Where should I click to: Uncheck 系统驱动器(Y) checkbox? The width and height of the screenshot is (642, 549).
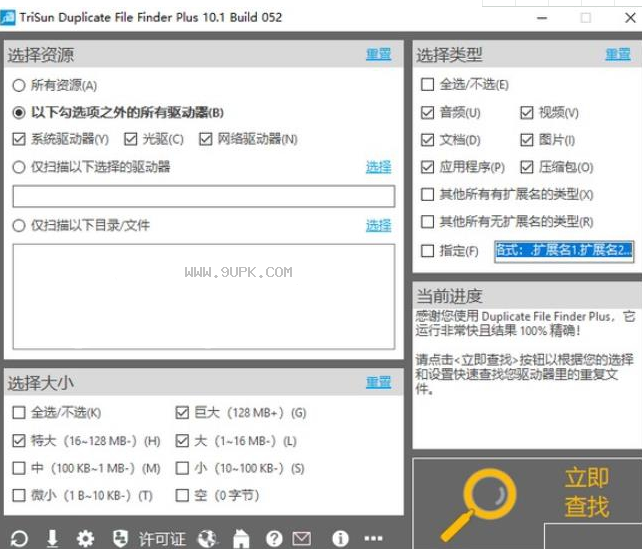(x=19, y=139)
